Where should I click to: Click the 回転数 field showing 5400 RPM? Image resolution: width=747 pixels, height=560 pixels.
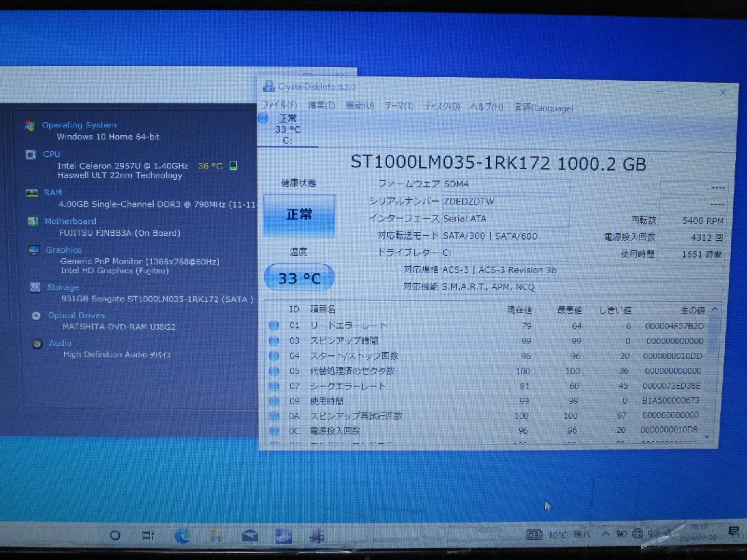pyautogui.click(x=692, y=221)
